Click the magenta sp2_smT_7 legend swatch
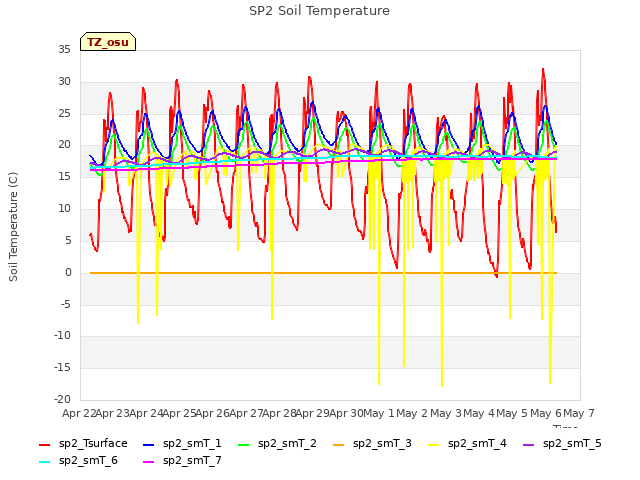 click(149, 461)
